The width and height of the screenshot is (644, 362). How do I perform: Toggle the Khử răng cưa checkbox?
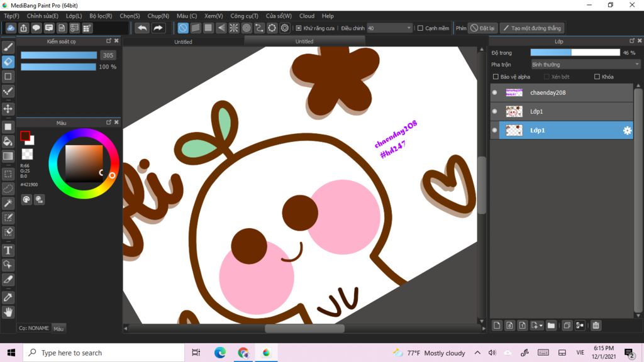pos(299,28)
